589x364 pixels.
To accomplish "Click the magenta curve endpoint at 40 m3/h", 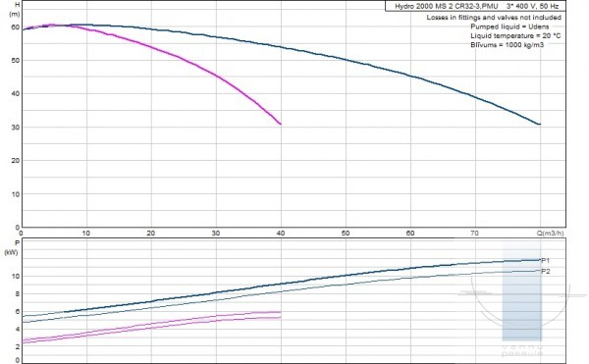I will (x=280, y=124).
